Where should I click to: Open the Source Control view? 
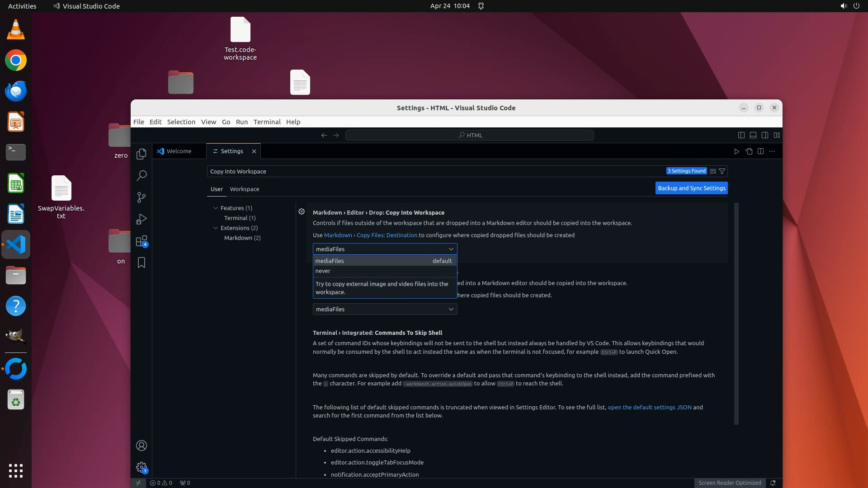[142, 197]
